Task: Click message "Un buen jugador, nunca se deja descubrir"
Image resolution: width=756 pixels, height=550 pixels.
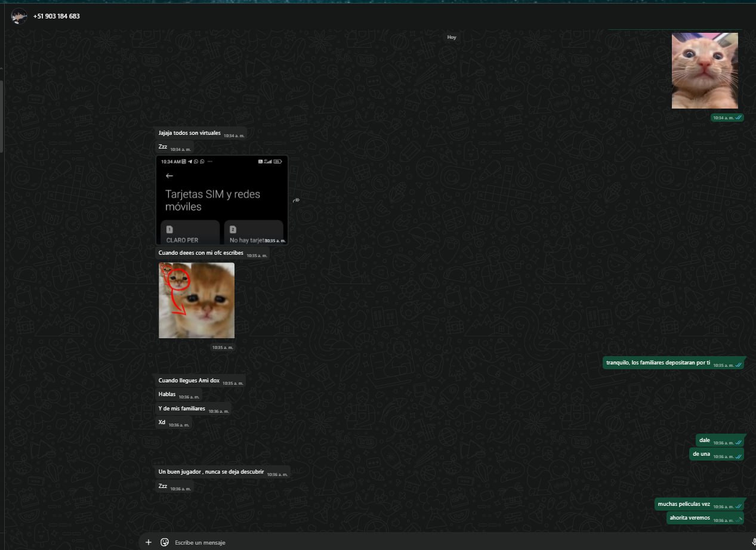Action: pyautogui.click(x=211, y=472)
